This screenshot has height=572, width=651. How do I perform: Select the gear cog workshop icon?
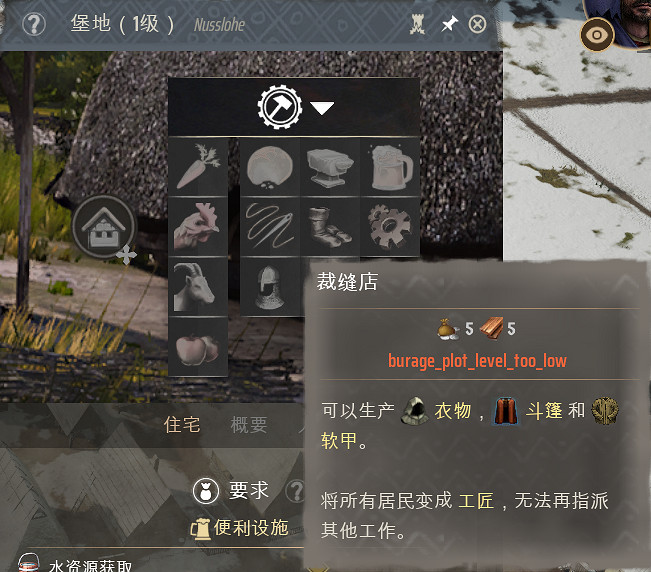click(x=390, y=227)
